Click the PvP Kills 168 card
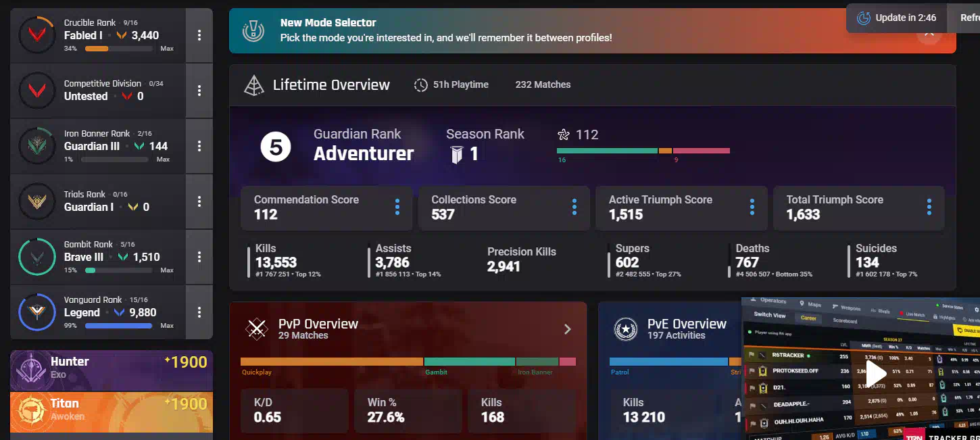The height and width of the screenshot is (440, 980). click(522, 410)
